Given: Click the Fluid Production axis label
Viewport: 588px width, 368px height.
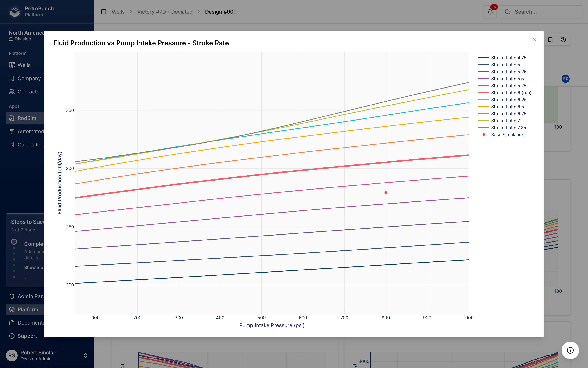Looking at the screenshot, I should point(60,183).
